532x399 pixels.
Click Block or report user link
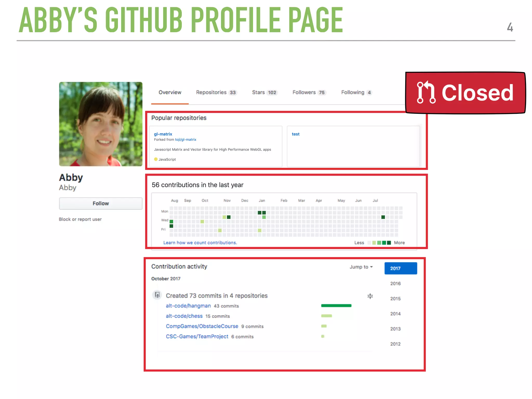[x=80, y=219]
